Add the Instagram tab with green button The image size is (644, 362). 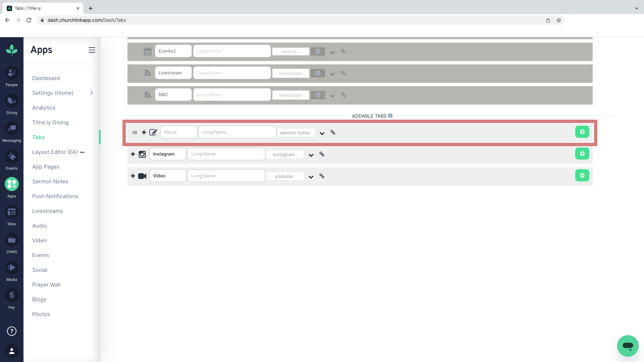tap(582, 154)
